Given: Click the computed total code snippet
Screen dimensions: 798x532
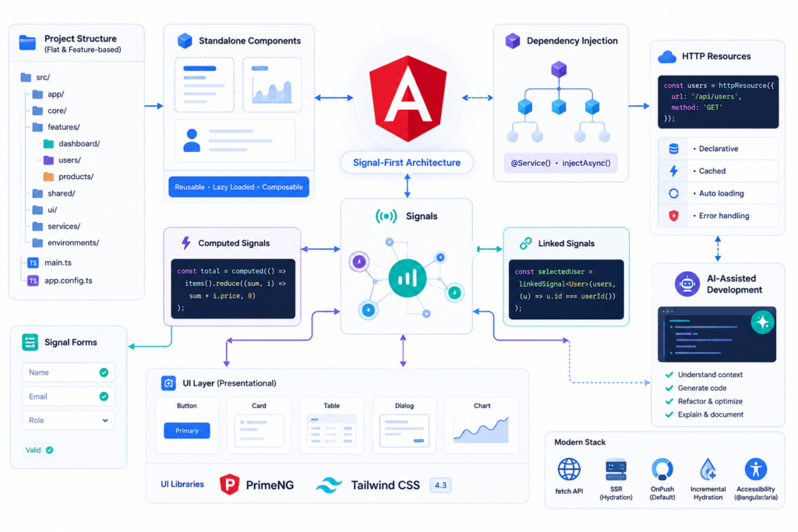Looking at the screenshot, I should (x=233, y=289).
